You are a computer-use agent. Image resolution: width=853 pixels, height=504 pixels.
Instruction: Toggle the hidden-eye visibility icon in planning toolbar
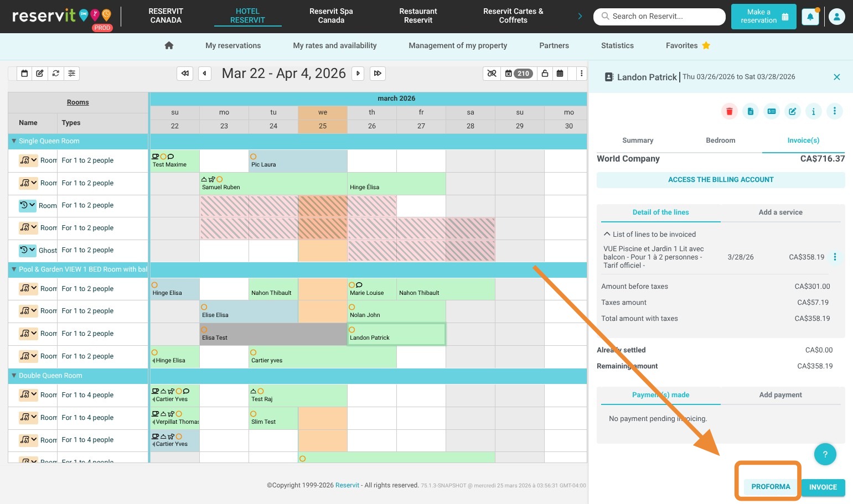[x=492, y=73]
